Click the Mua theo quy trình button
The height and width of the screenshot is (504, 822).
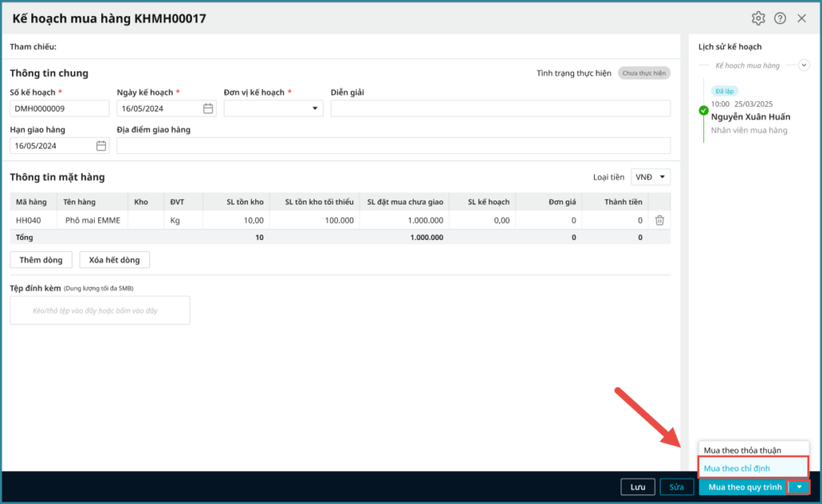(744, 487)
